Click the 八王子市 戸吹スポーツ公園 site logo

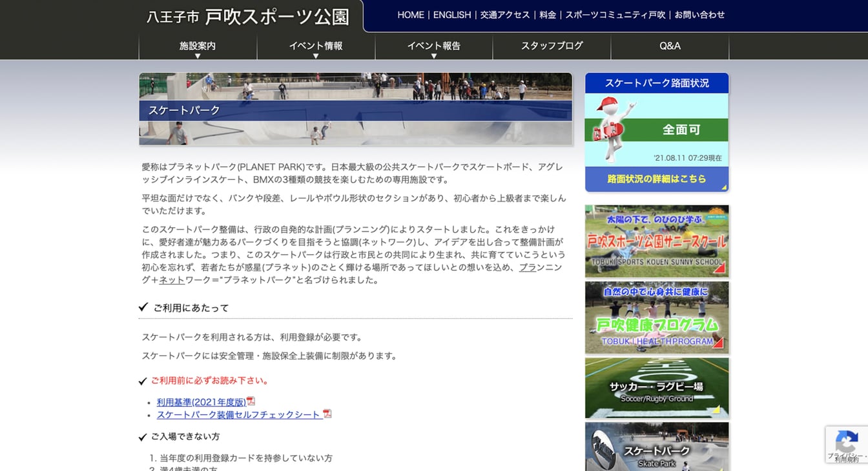point(248,17)
